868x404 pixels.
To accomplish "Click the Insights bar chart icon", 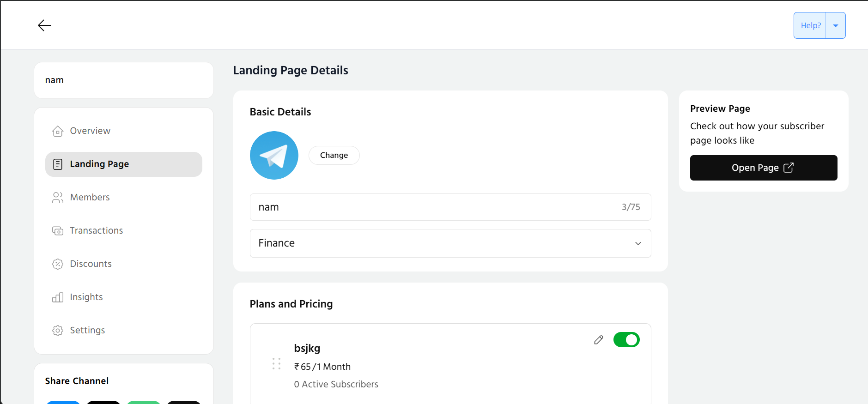I will [x=58, y=297].
